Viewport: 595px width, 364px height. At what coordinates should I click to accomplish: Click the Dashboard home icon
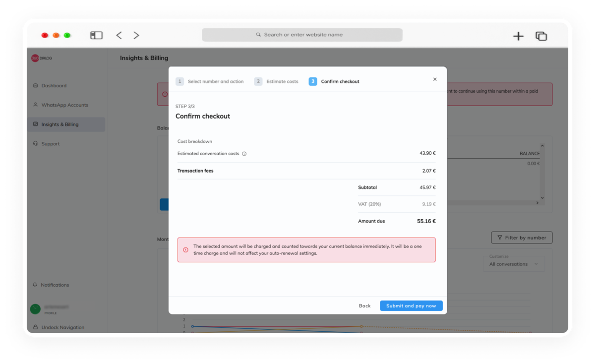(x=35, y=85)
